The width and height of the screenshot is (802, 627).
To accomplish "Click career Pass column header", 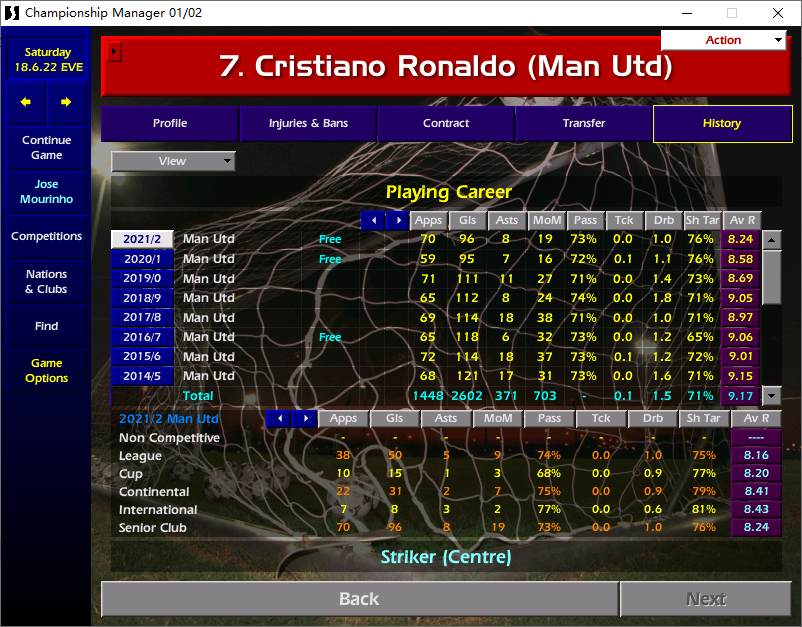I will [x=585, y=220].
